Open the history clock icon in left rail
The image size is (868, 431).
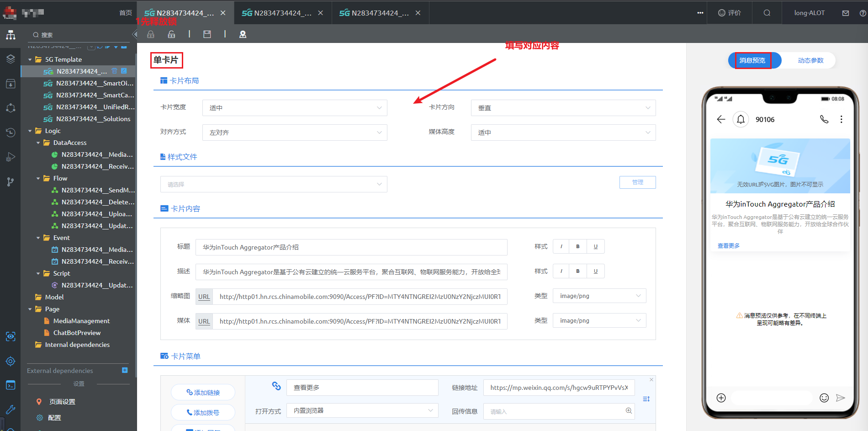click(11, 133)
